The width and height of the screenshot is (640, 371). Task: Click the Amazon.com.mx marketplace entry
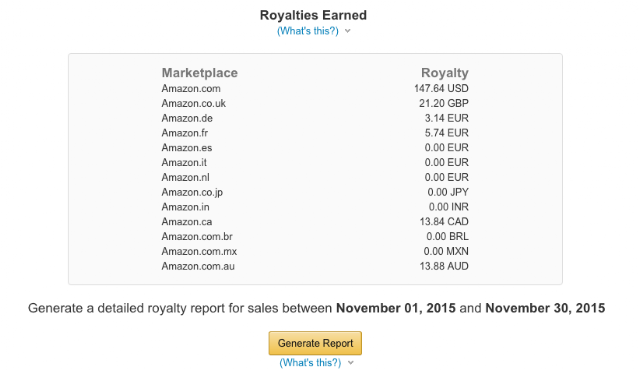pyautogui.click(x=199, y=251)
